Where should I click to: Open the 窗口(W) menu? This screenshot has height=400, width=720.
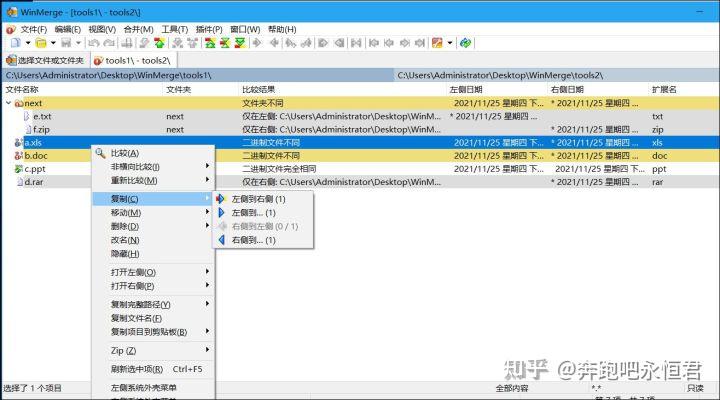coord(245,29)
